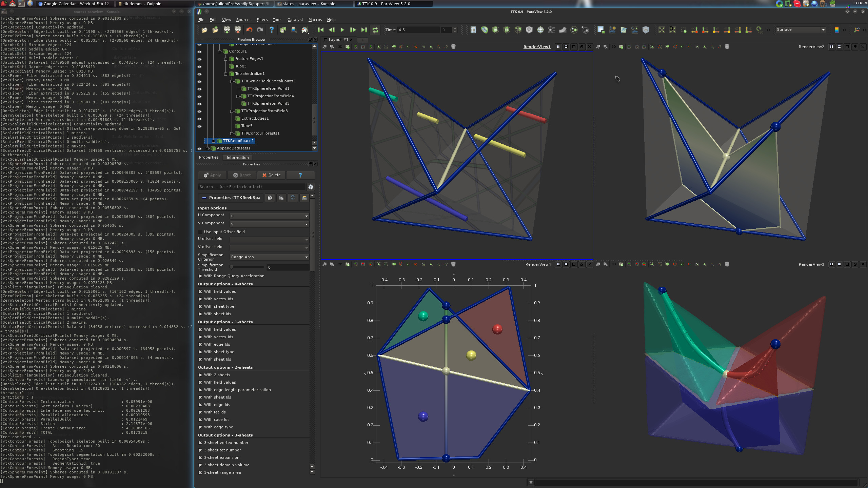Click the Contour filter icon
Screen dimensions: 868x488
[x=484, y=30]
